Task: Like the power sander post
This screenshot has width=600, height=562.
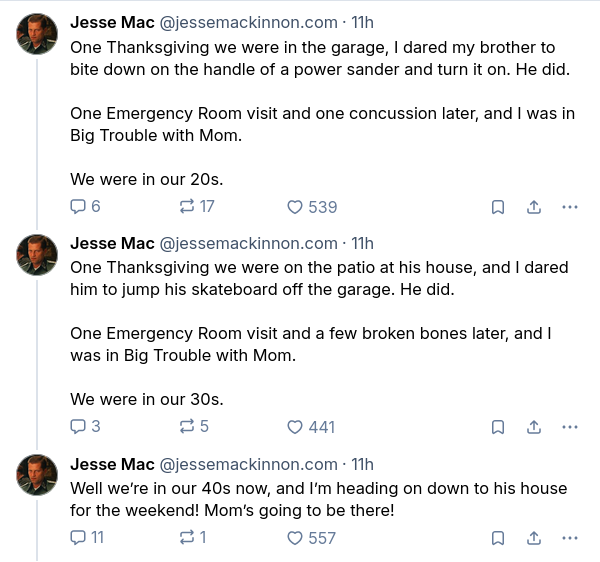Action: pyautogui.click(x=295, y=207)
